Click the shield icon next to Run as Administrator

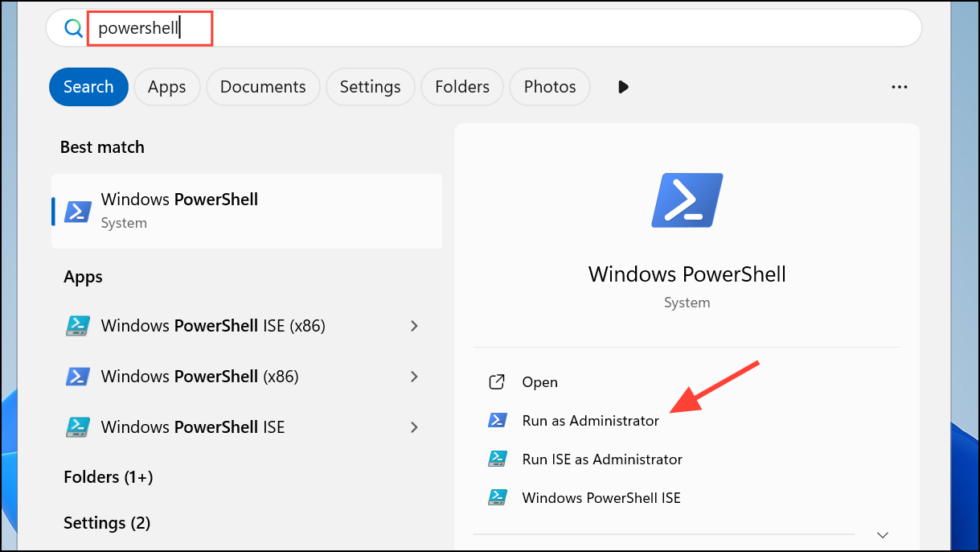click(x=498, y=420)
